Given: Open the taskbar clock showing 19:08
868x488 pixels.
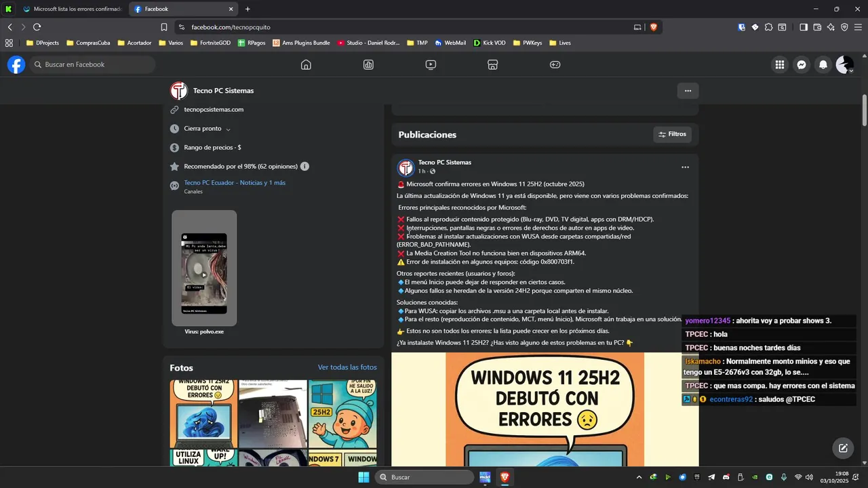Looking at the screenshot, I should [834, 477].
